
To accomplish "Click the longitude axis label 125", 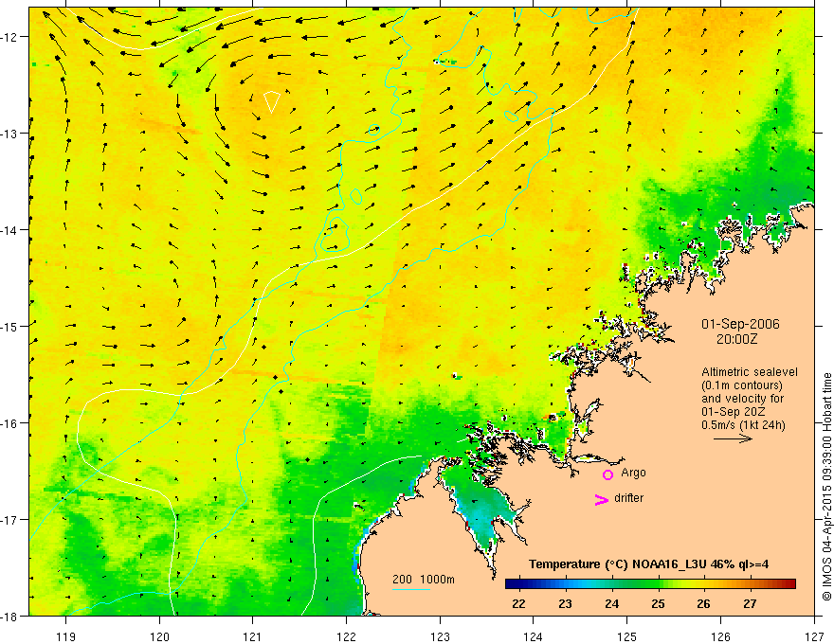I will (x=627, y=636).
